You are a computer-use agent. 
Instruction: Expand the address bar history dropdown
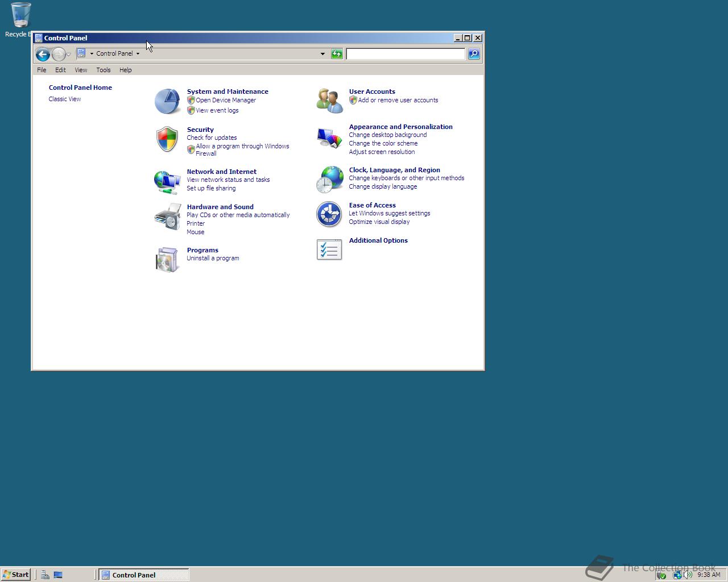[x=322, y=54]
